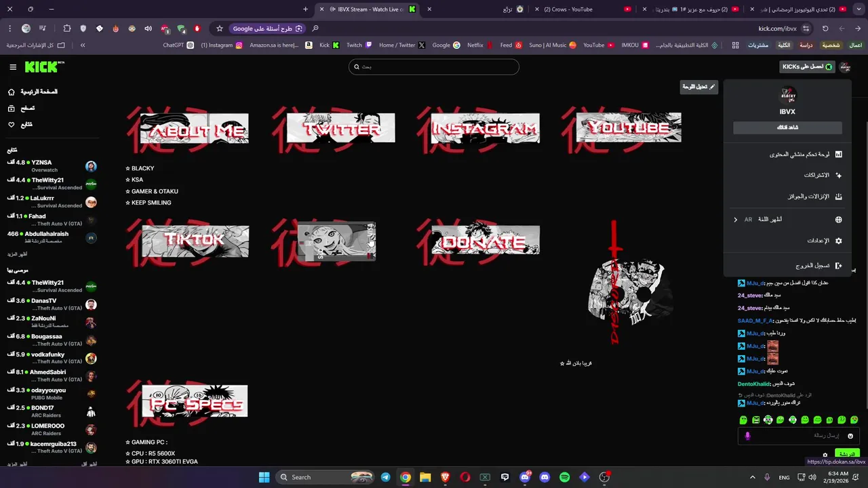Show hidden system tray icons
The image size is (868, 488).
752,477
